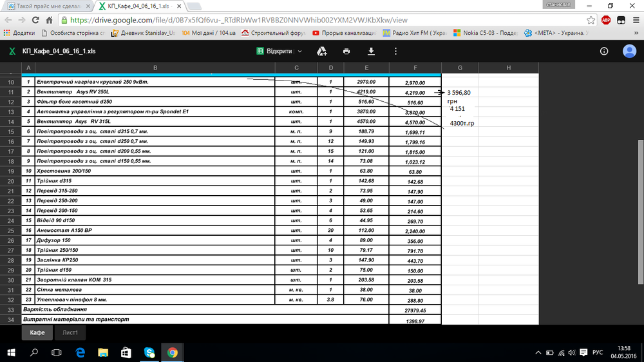
Task: Bookmark this page with star icon
Action: 591,20
